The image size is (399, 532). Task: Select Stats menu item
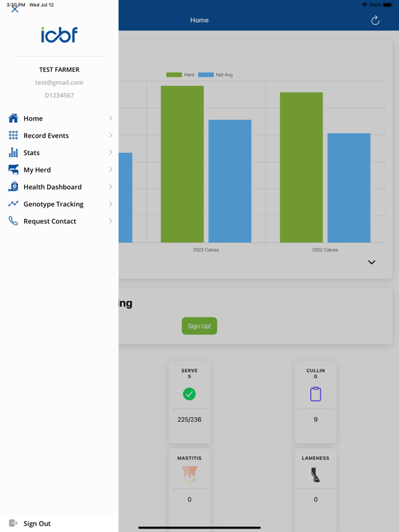(x=60, y=152)
